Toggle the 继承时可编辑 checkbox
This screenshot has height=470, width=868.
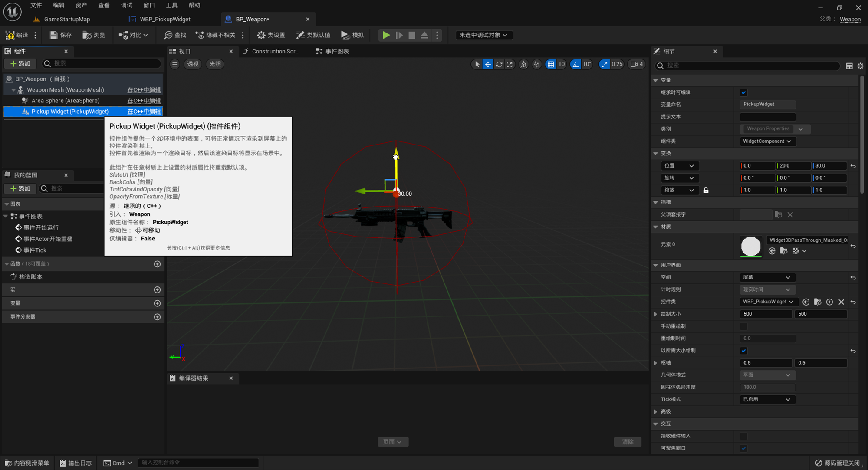[x=743, y=92]
